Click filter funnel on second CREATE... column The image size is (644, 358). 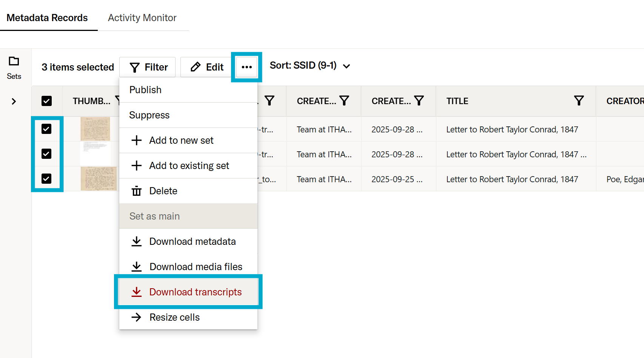pyautogui.click(x=419, y=101)
